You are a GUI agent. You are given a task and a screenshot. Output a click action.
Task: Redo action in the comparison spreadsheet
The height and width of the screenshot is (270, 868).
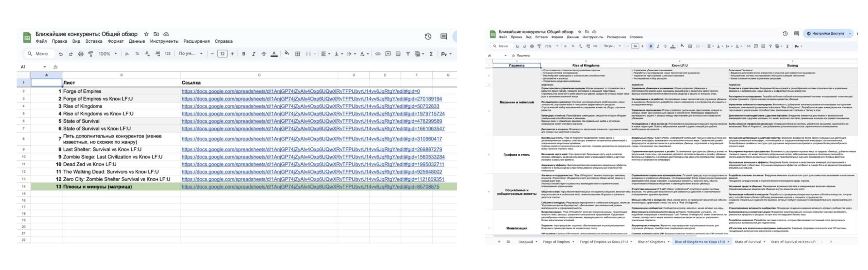(x=524, y=46)
